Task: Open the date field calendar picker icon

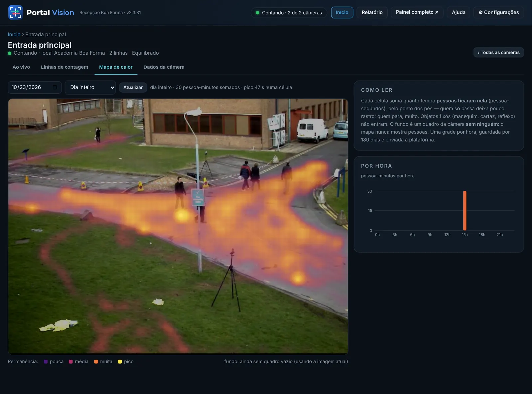Action: 55,87
